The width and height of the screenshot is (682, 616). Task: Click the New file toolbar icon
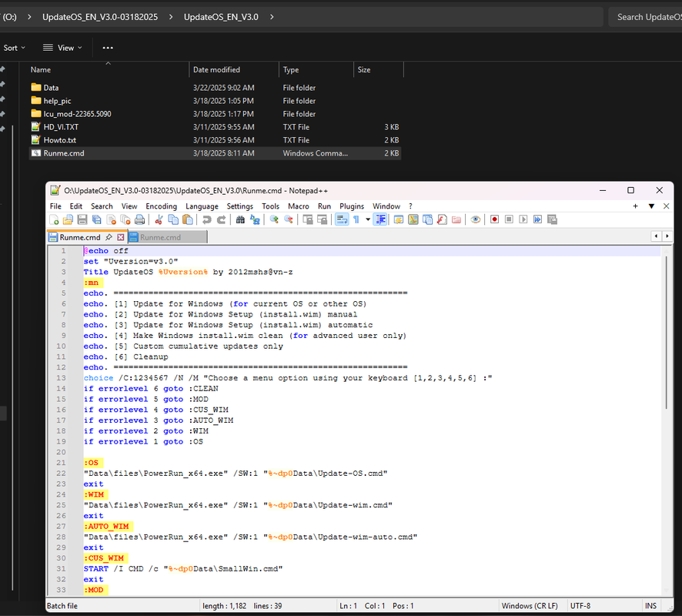tap(54, 219)
